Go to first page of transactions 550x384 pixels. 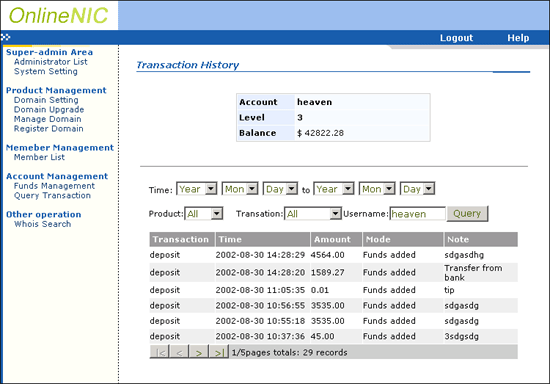click(160, 352)
